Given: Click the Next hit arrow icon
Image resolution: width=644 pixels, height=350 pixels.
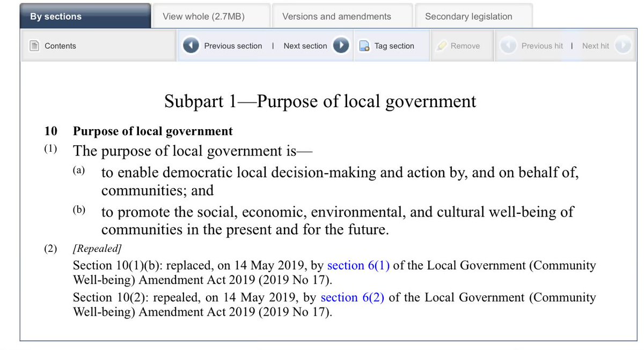Looking at the screenshot, I should (623, 46).
